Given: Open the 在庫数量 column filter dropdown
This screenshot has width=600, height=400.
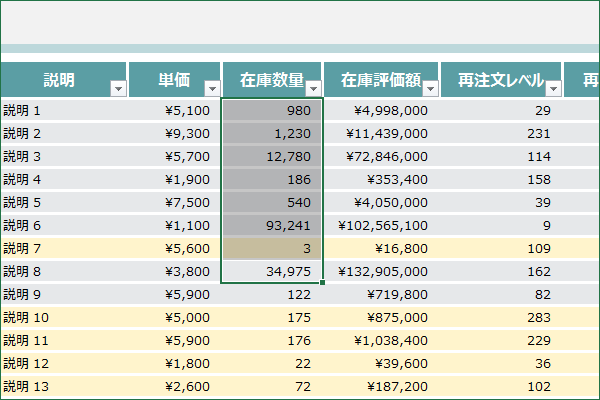Looking at the screenshot, I should [313, 89].
